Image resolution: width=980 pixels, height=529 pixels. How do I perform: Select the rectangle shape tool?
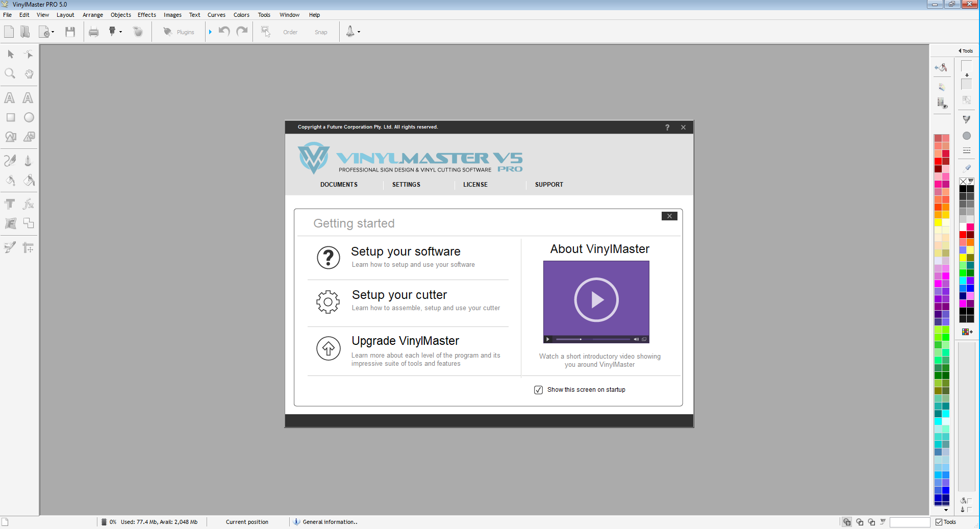coord(10,117)
